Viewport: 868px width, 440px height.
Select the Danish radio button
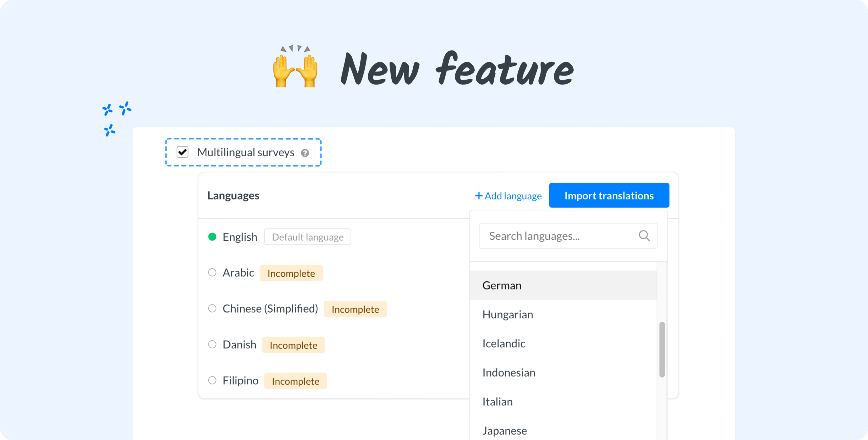212,344
